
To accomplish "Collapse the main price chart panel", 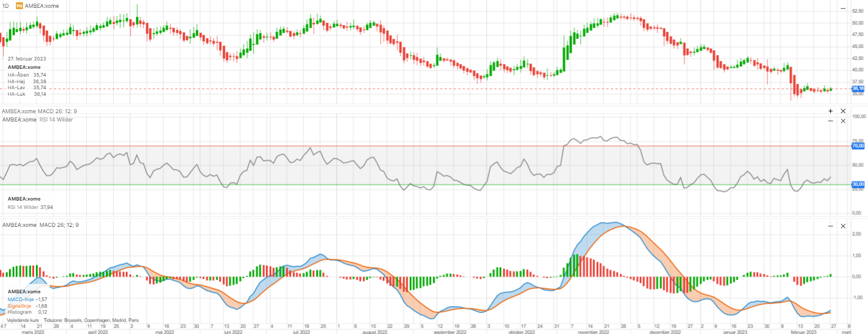I will pos(842,8).
